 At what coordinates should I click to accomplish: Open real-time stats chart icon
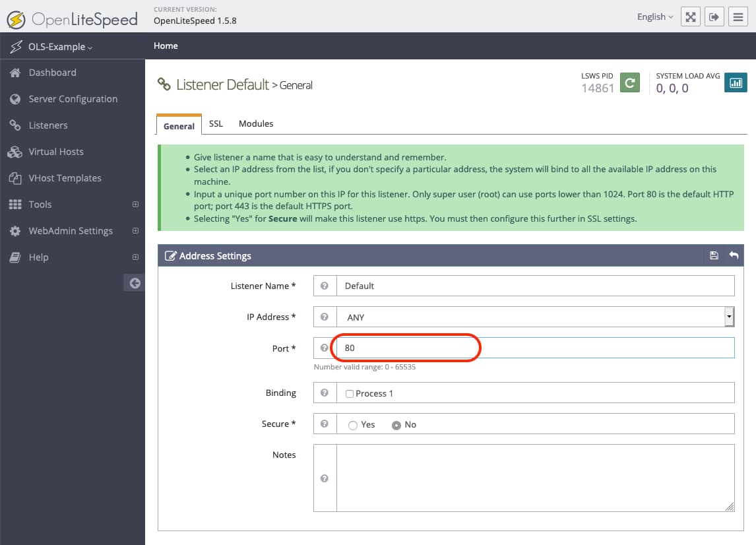coord(736,82)
